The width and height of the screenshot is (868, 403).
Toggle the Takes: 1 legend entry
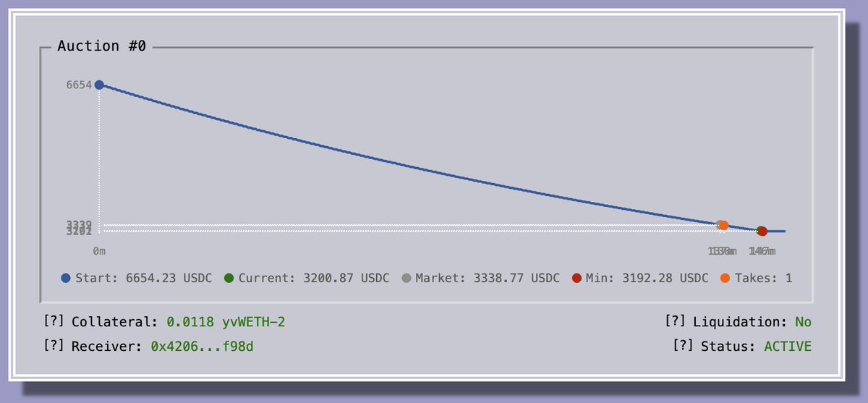coord(757,279)
